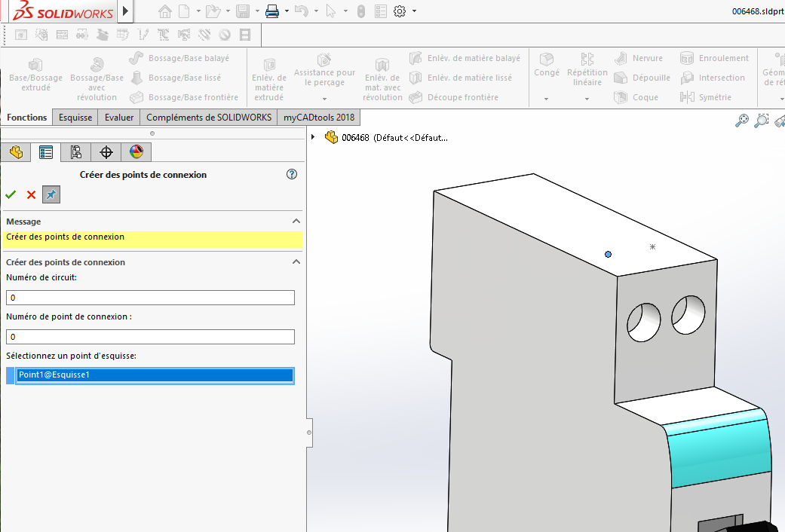Open the PropertyManager tab icon
This screenshot has height=532, width=785.
[x=46, y=152]
